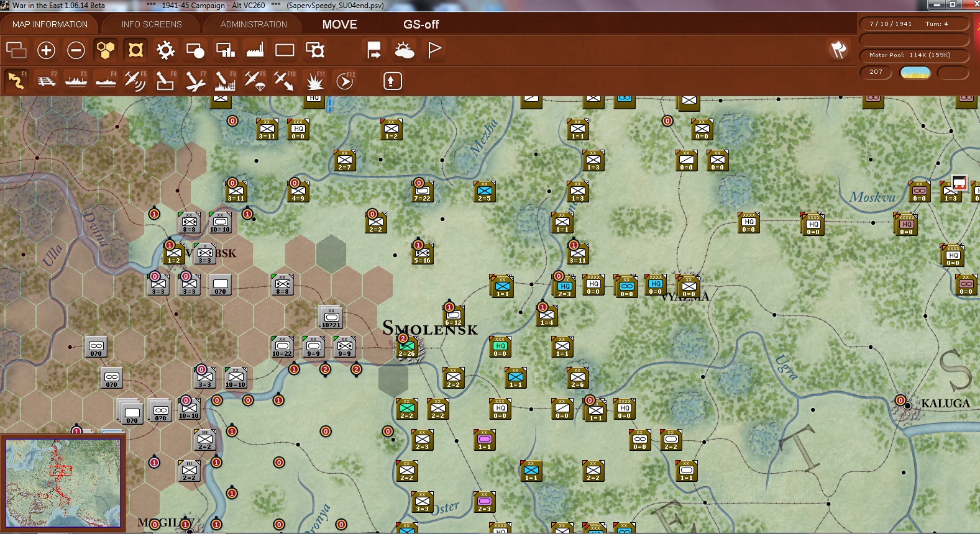The image size is (980, 534).
Task: Click the date and turn display
Action: (914, 24)
